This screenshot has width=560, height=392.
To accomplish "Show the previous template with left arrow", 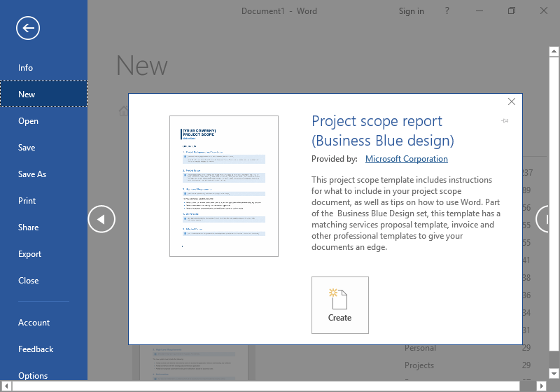I will (x=101, y=219).
